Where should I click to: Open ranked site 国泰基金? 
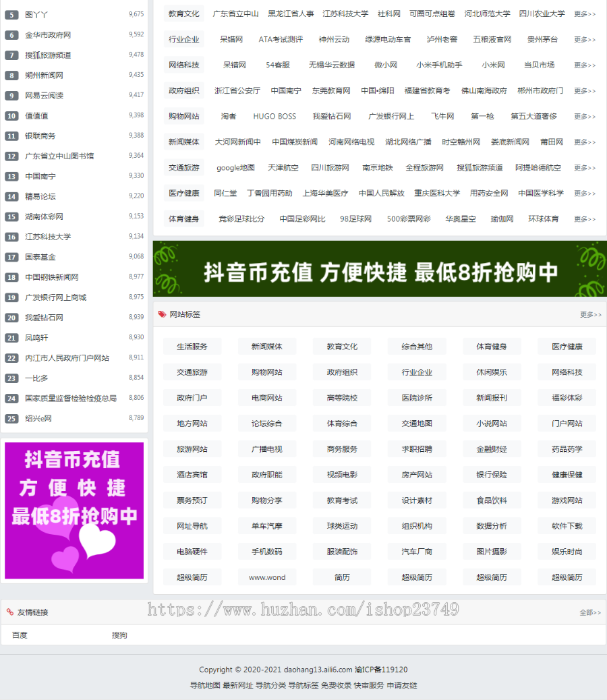click(40, 257)
